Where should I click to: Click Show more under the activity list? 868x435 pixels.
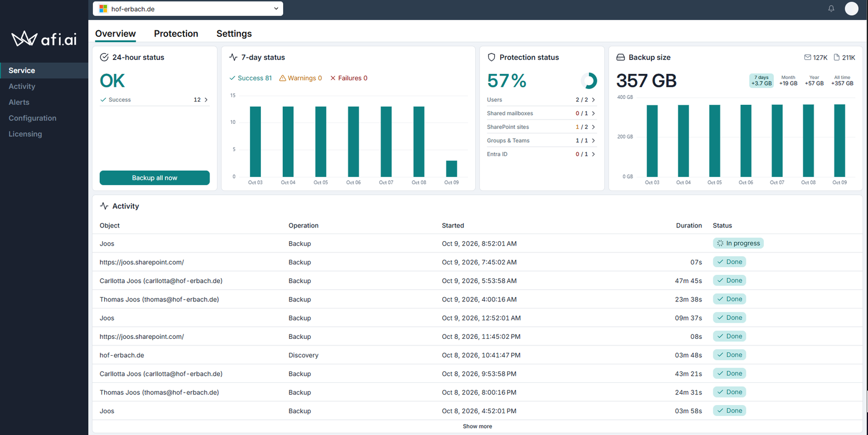point(477,426)
